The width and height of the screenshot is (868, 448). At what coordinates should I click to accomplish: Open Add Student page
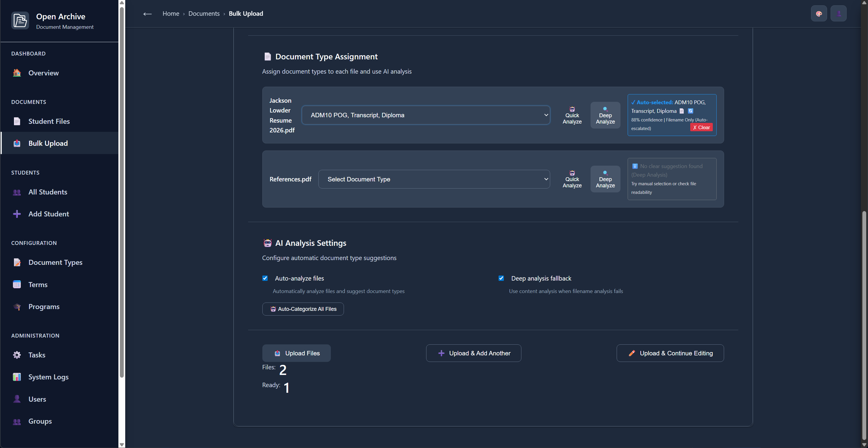pyautogui.click(x=59, y=214)
